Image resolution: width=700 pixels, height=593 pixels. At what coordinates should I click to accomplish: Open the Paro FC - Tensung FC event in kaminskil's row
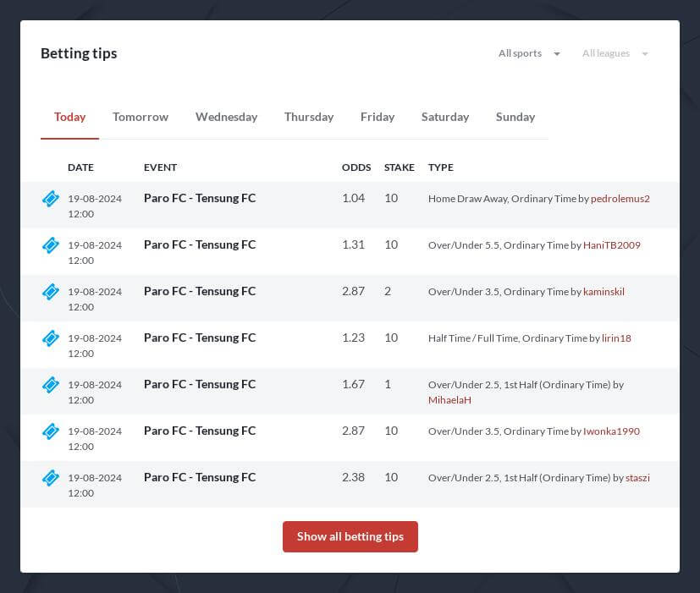pos(200,291)
